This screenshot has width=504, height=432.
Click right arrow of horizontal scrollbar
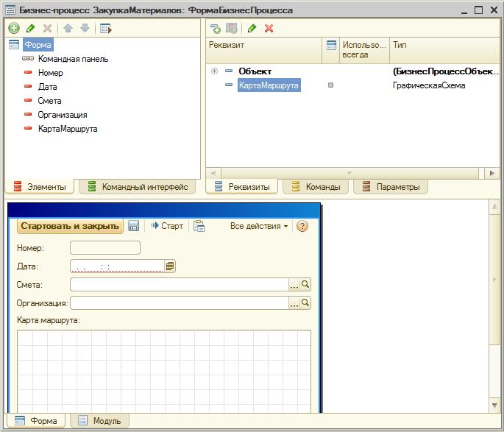(x=491, y=173)
